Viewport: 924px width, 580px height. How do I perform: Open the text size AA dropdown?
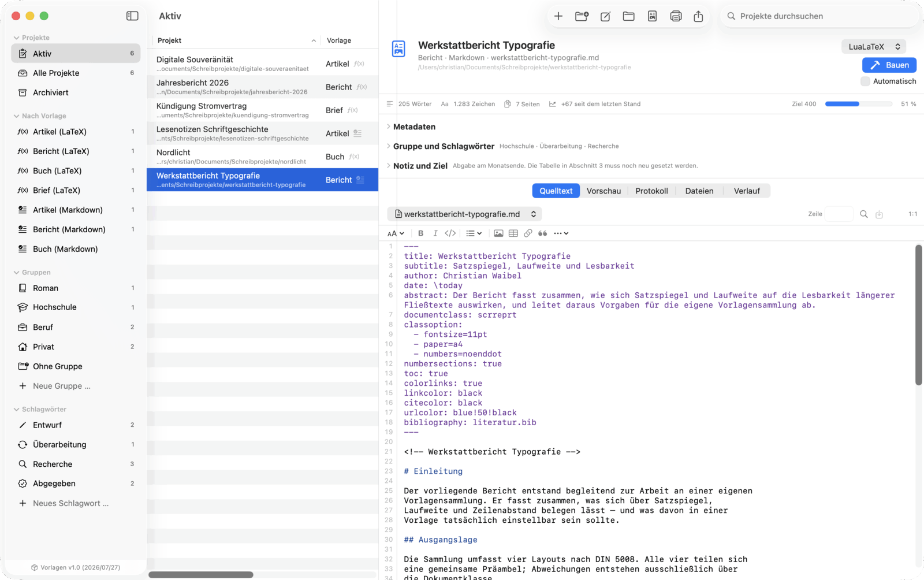coord(396,233)
